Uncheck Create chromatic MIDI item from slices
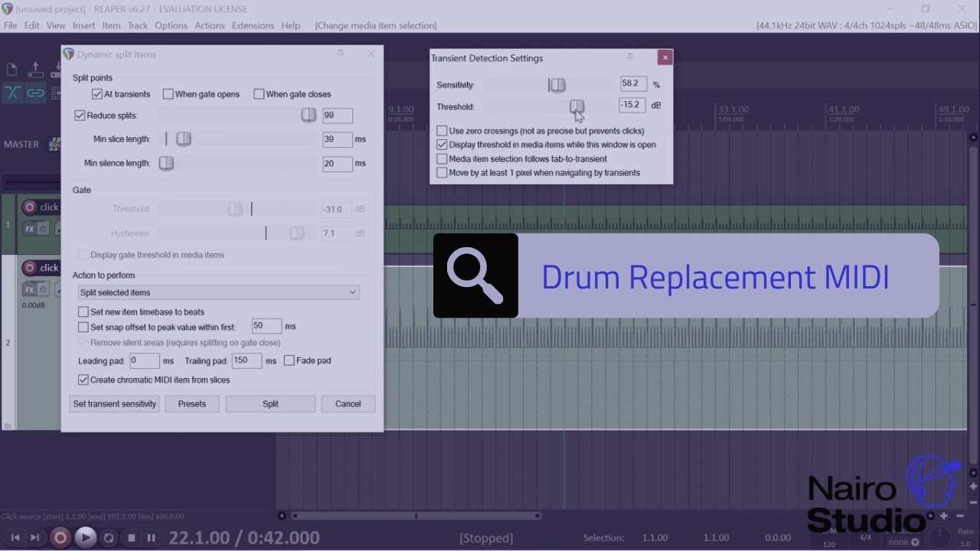The height and width of the screenshot is (551, 980). pyautogui.click(x=83, y=380)
